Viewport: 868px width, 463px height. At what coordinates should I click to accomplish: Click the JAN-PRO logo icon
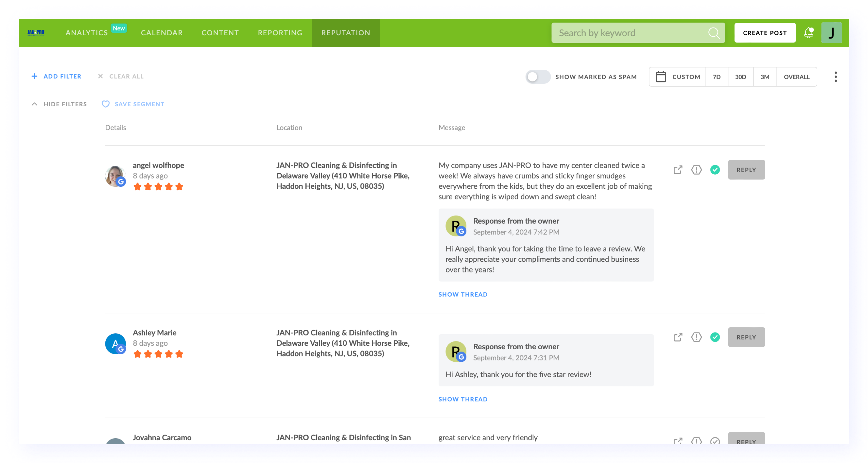[36, 32]
